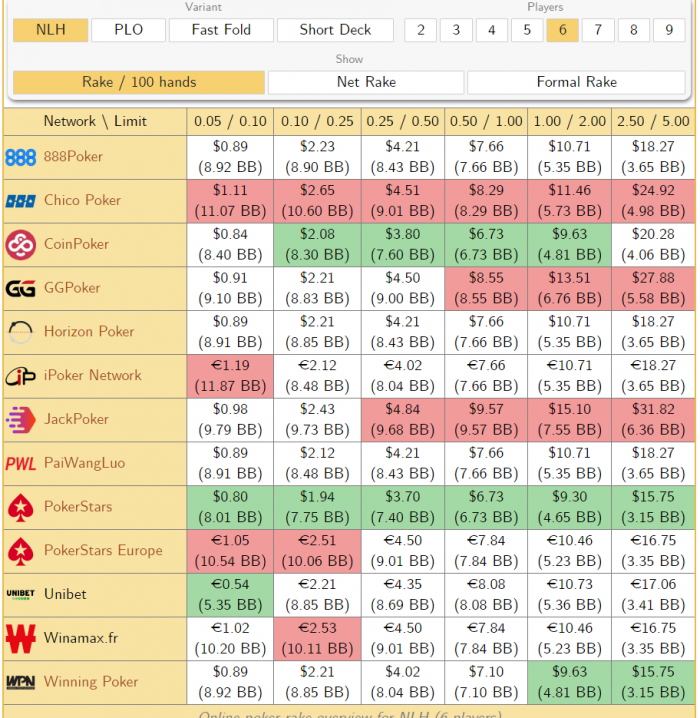Image resolution: width=700 pixels, height=718 pixels.
Task: Click GGPoker's $27.88 cell
Action: (x=653, y=288)
